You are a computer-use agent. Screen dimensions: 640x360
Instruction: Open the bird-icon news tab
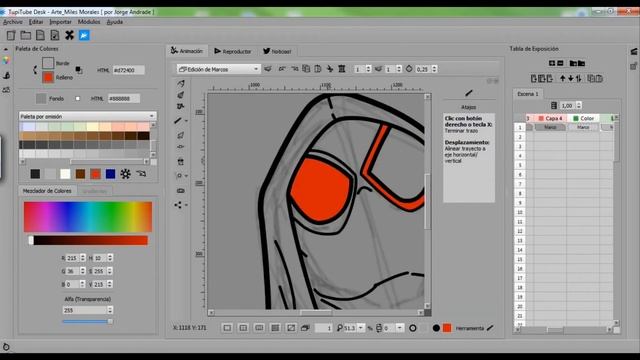(x=277, y=51)
